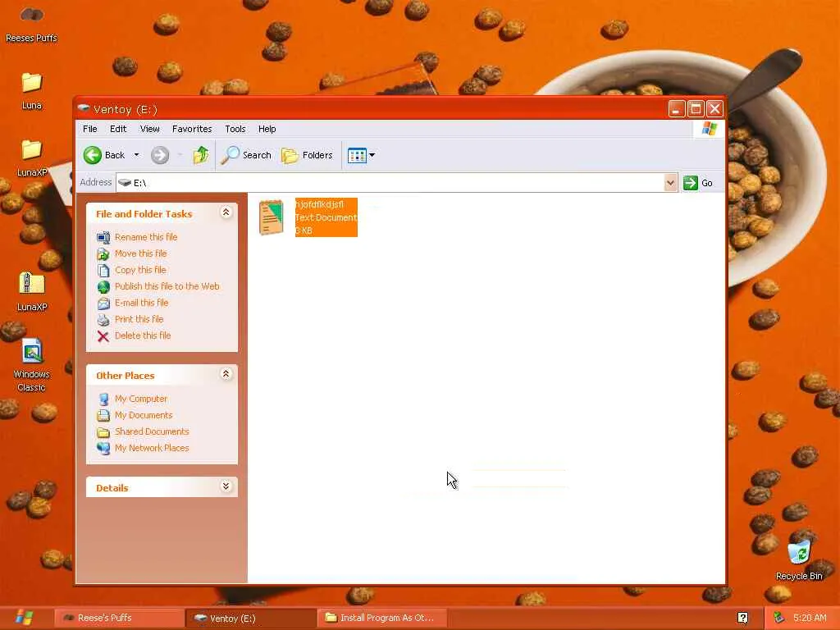Select the LunaXP zip archive on desktop
This screenshot has height=630, width=840.
click(x=32, y=293)
